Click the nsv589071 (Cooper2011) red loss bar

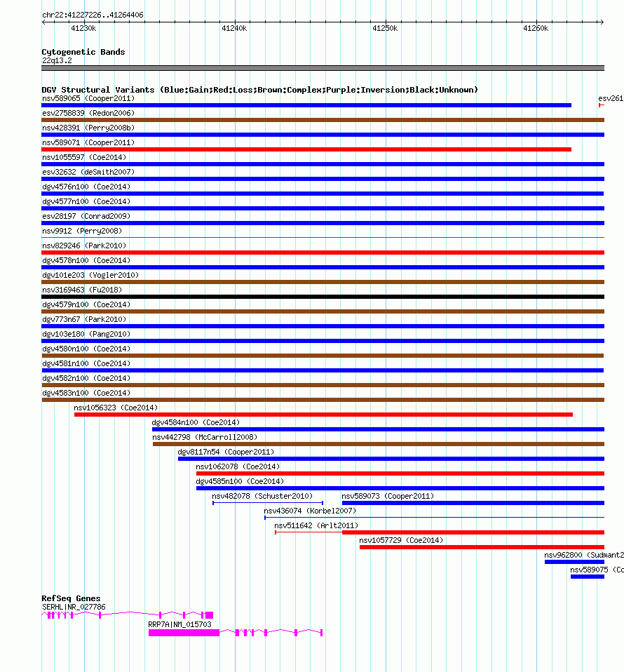click(x=306, y=149)
